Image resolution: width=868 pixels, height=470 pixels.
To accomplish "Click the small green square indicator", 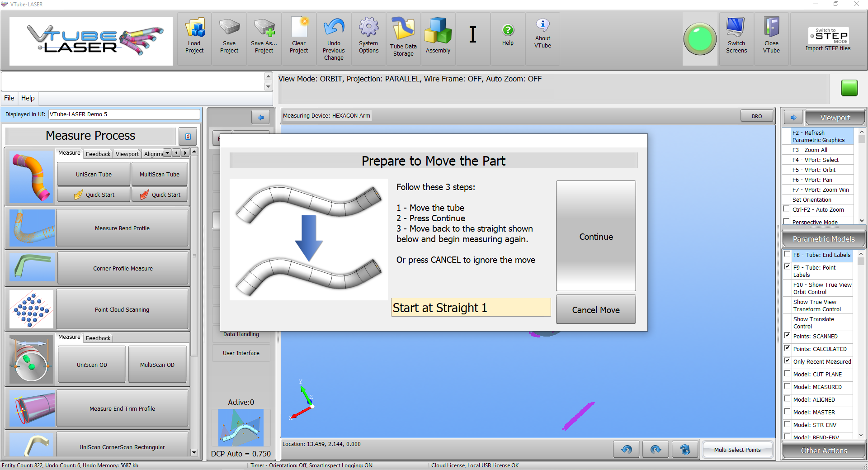I will 849,88.
